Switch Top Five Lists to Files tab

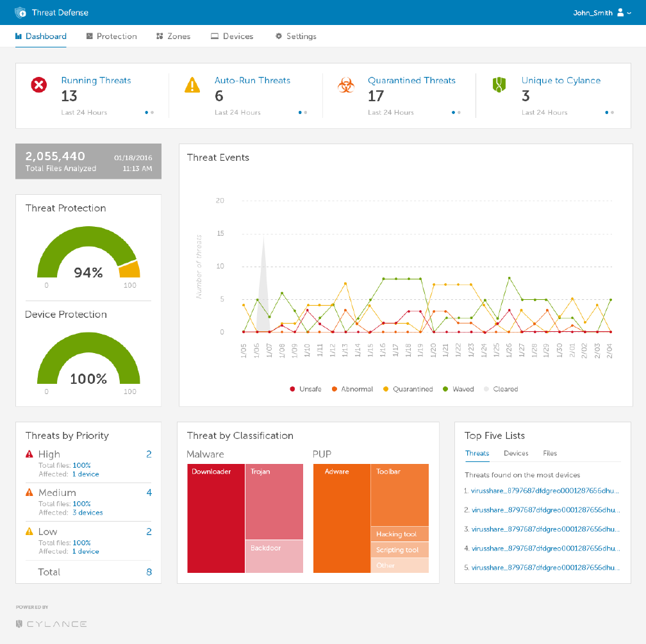(x=550, y=453)
